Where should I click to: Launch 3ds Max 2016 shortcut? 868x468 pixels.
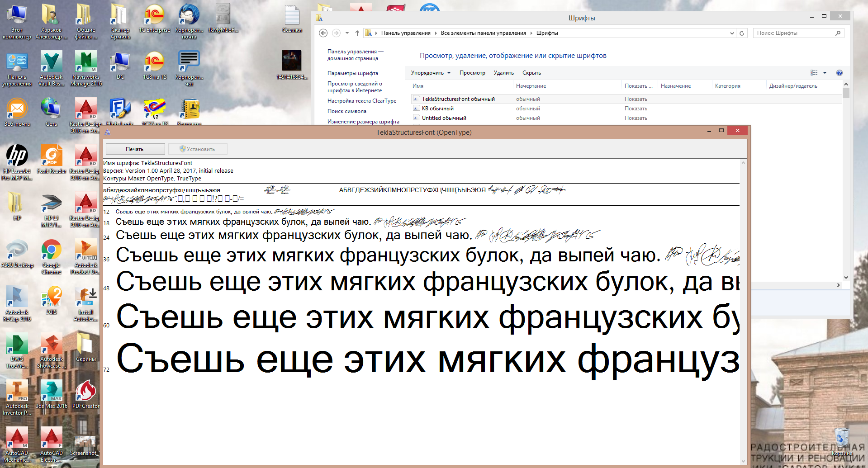(51, 394)
